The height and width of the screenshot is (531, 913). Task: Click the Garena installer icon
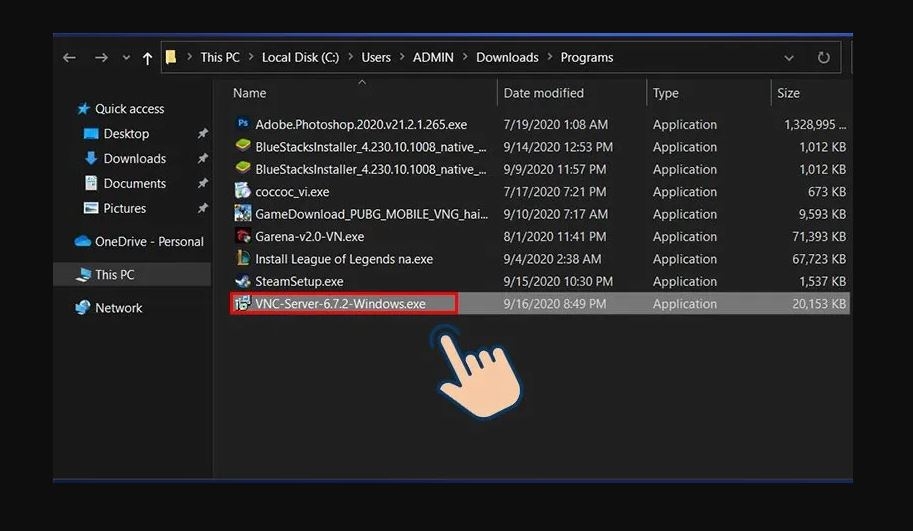click(x=243, y=236)
